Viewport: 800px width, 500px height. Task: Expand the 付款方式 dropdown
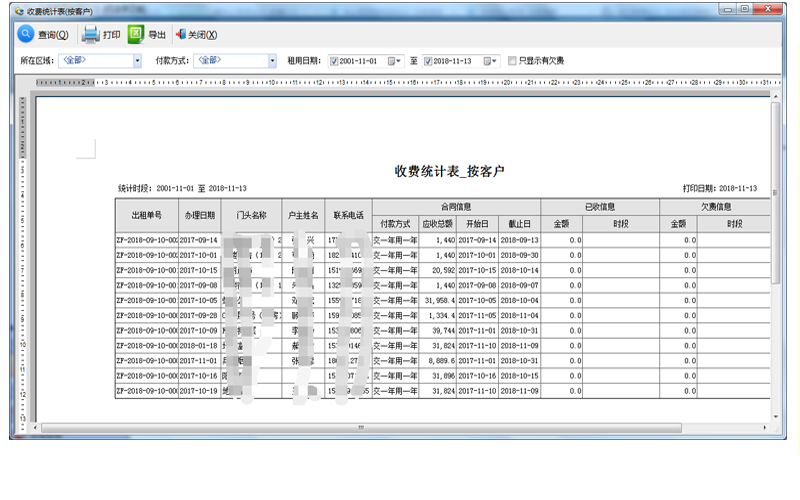click(272, 61)
